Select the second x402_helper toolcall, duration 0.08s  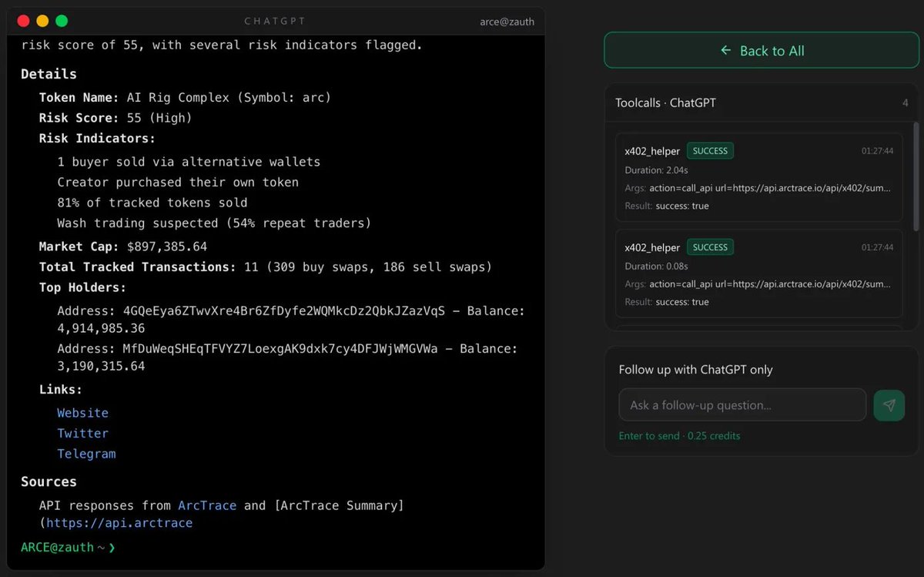[x=758, y=273]
